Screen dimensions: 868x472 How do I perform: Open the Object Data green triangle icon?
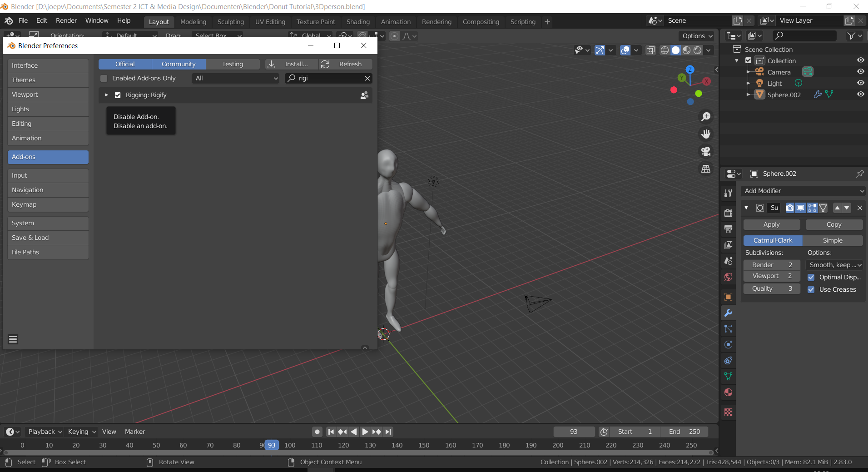pos(728,377)
